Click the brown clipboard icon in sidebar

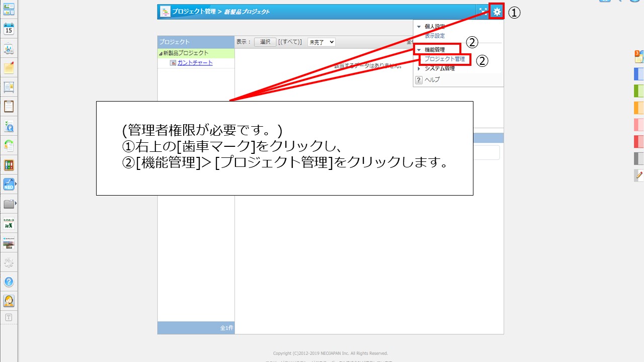tap(9, 107)
